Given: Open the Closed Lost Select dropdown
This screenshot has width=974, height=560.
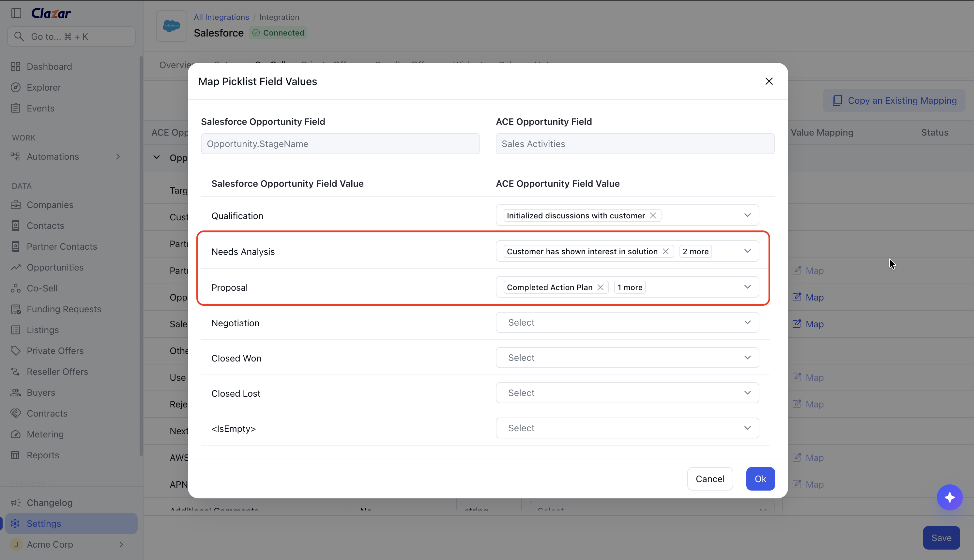Looking at the screenshot, I should click(x=627, y=393).
